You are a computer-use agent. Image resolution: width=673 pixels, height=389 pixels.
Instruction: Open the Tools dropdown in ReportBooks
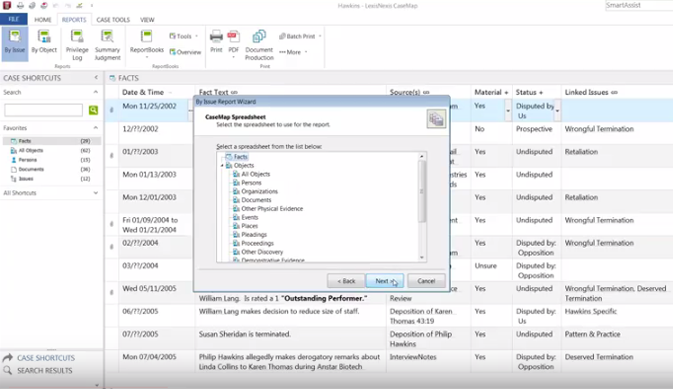coord(184,36)
